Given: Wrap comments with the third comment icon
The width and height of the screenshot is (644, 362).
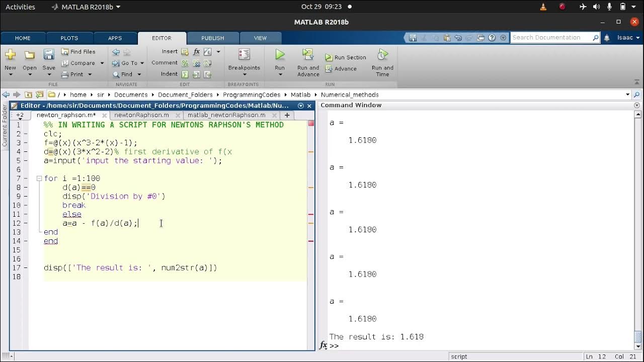Looking at the screenshot, I should point(207,63).
